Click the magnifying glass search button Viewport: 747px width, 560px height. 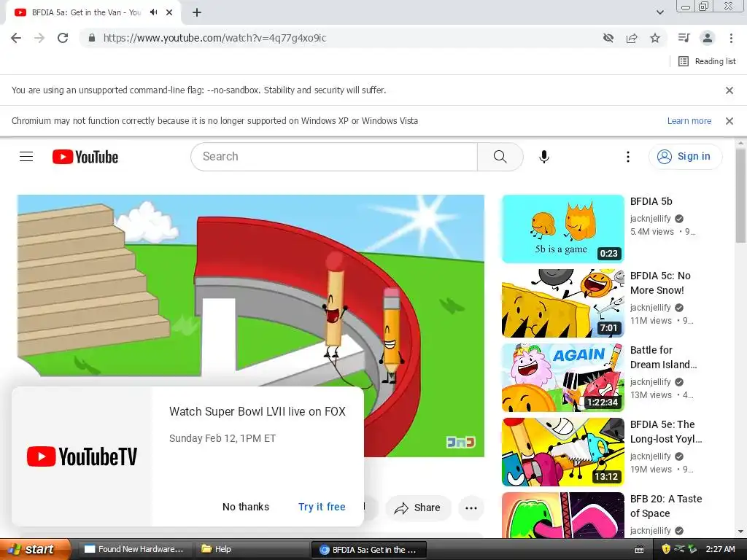(500, 157)
